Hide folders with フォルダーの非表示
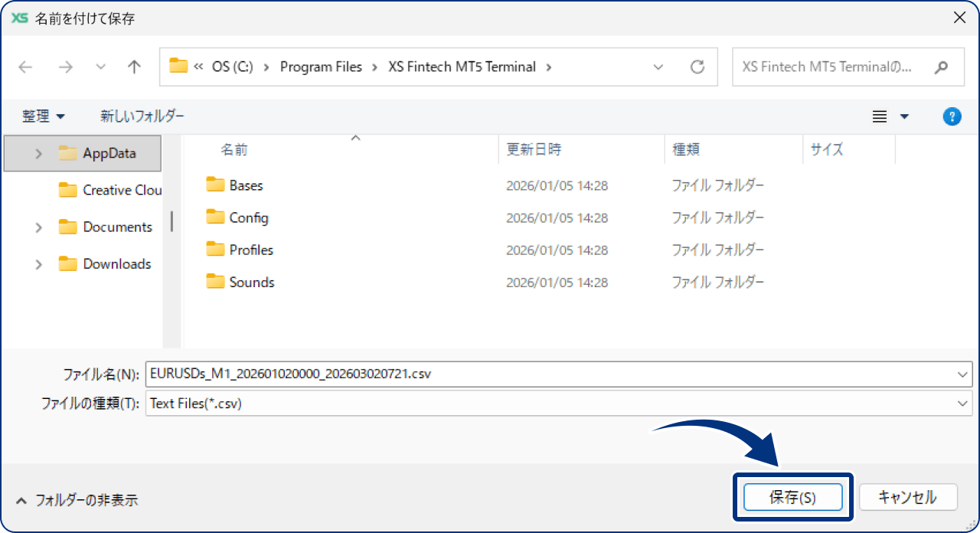The height and width of the screenshot is (533, 980). pos(77,500)
